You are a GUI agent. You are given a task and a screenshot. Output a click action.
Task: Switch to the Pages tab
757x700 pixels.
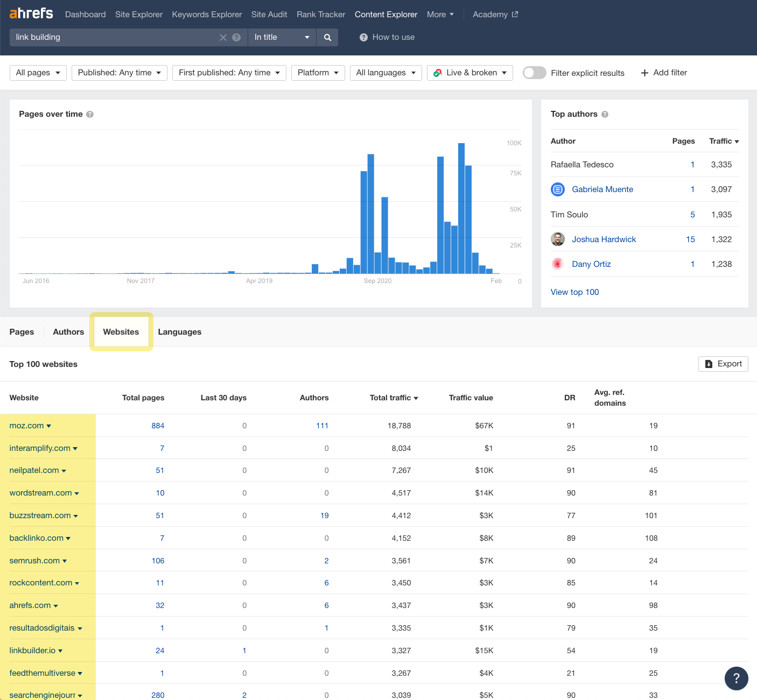click(22, 332)
